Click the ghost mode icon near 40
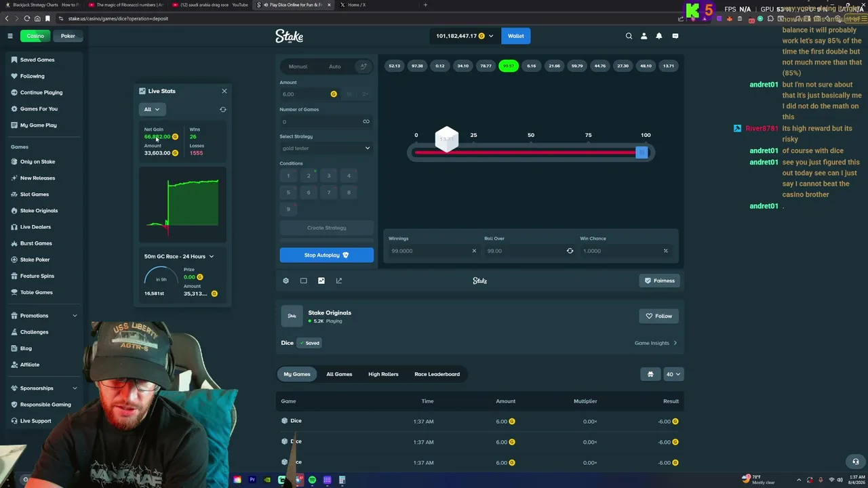The width and height of the screenshot is (868, 488). 650,374
